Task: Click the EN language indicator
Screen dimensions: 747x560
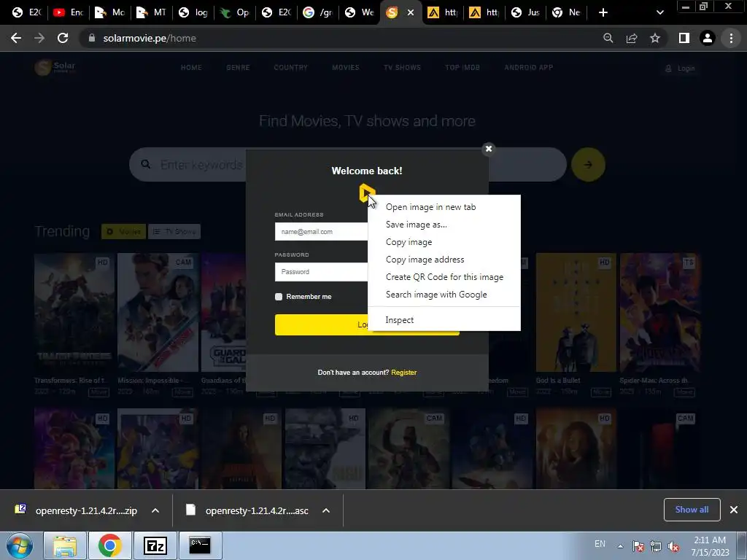Action: [x=600, y=544]
